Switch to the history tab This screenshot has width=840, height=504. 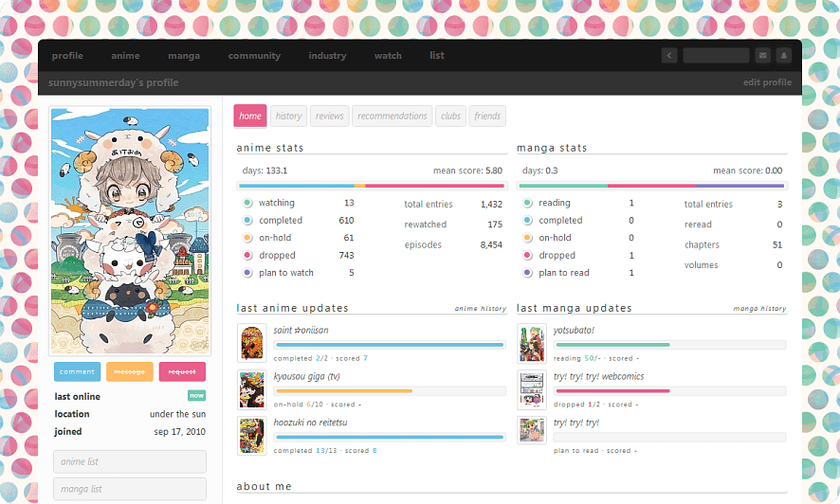288,117
